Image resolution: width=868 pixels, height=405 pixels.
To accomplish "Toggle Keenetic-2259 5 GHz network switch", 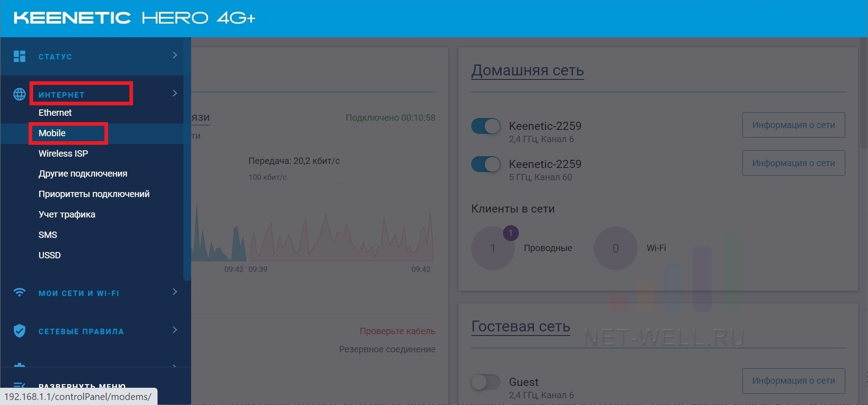I will 486,164.
